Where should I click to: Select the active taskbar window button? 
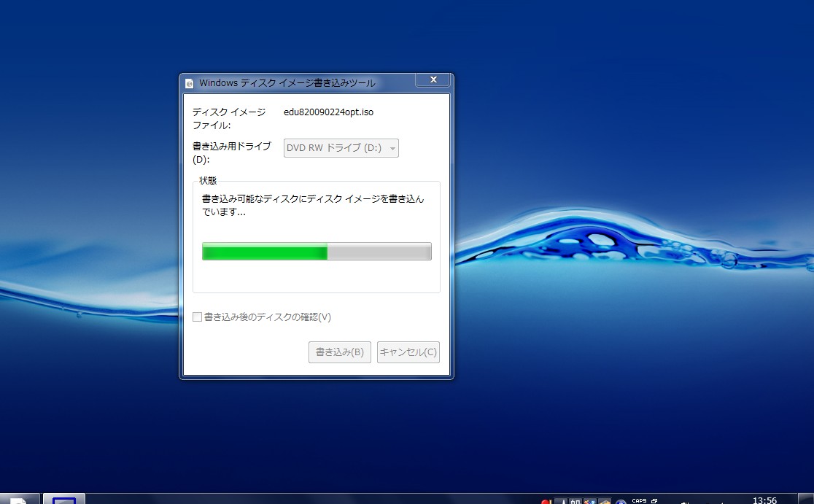64,499
